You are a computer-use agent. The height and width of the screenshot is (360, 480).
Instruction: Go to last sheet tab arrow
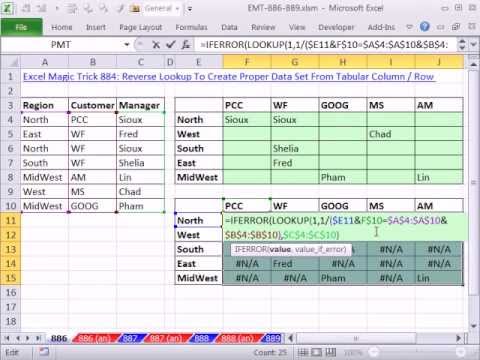pos(38,338)
